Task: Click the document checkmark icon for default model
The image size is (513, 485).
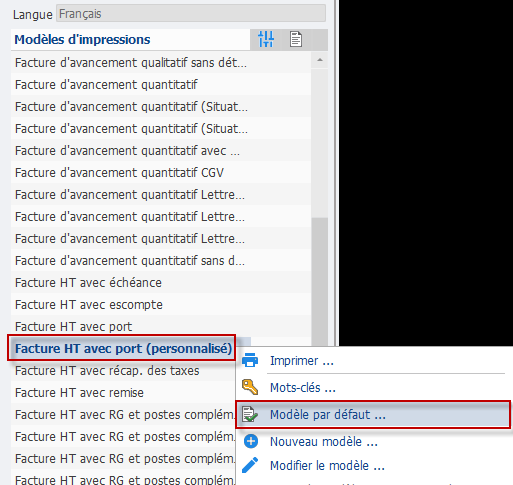Action: (x=250, y=415)
